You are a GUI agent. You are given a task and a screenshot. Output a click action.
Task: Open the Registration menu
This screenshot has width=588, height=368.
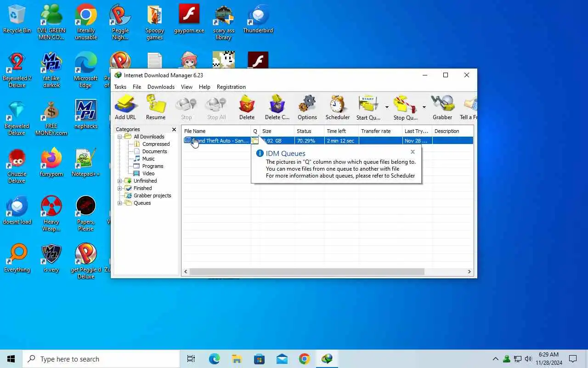point(231,87)
